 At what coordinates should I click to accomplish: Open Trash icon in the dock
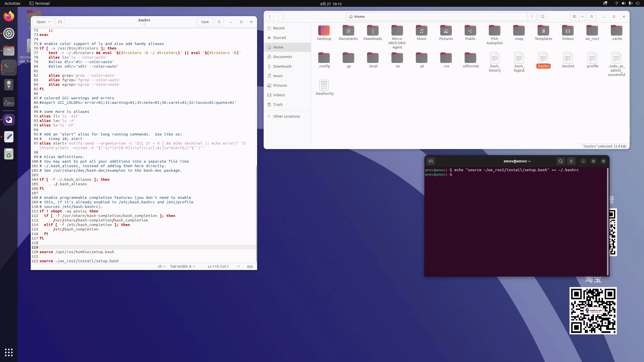tap(9, 154)
